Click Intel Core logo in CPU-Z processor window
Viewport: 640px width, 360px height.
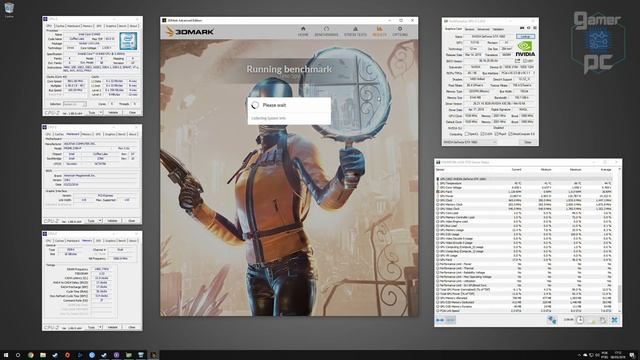click(x=128, y=41)
